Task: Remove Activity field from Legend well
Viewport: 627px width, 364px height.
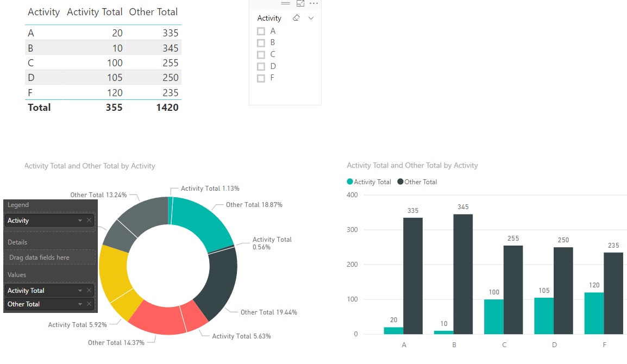Action: [x=89, y=221]
